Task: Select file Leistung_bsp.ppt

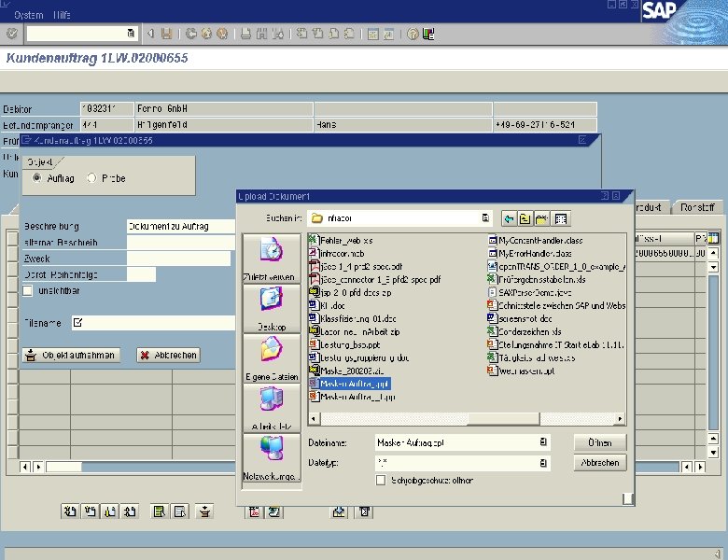Action: [344, 344]
